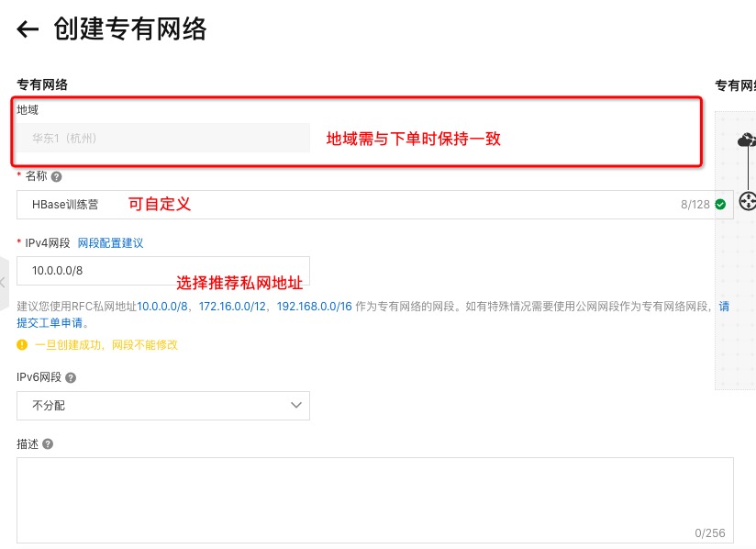Click the yellow warning icon about 网段不能修改
Viewport: 756px width, 549px height.
[x=22, y=344]
